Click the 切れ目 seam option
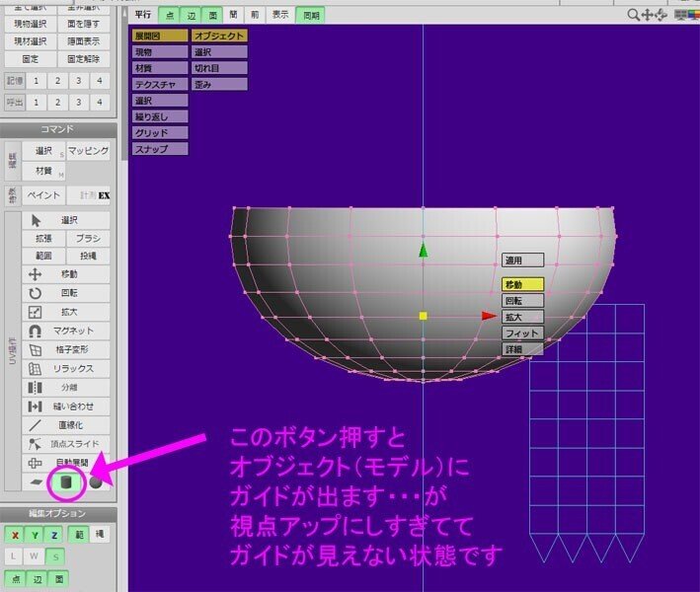Viewport: 700px width, 592px height. 219,68
